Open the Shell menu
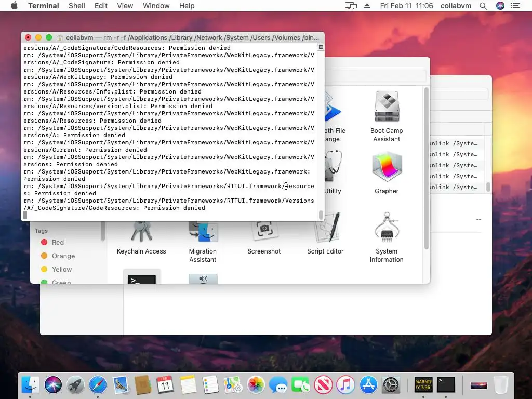532x399 pixels. click(77, 6)
